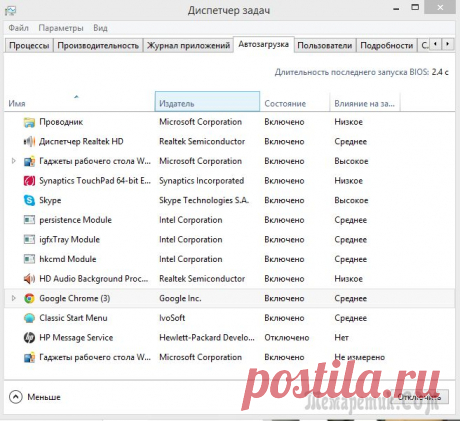Select the persistence Module entry
The height and width of the screenshot is (421, 460).
(75, 220)
